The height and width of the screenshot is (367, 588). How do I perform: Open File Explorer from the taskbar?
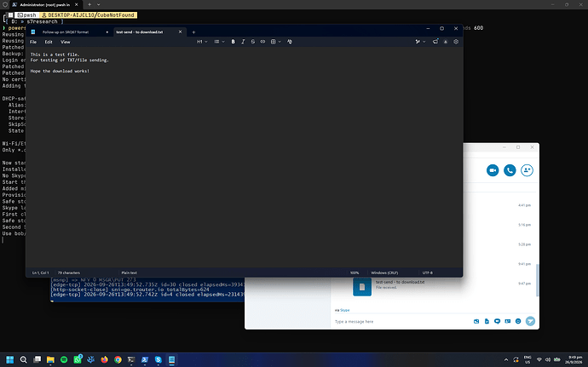tap(50, 360)
